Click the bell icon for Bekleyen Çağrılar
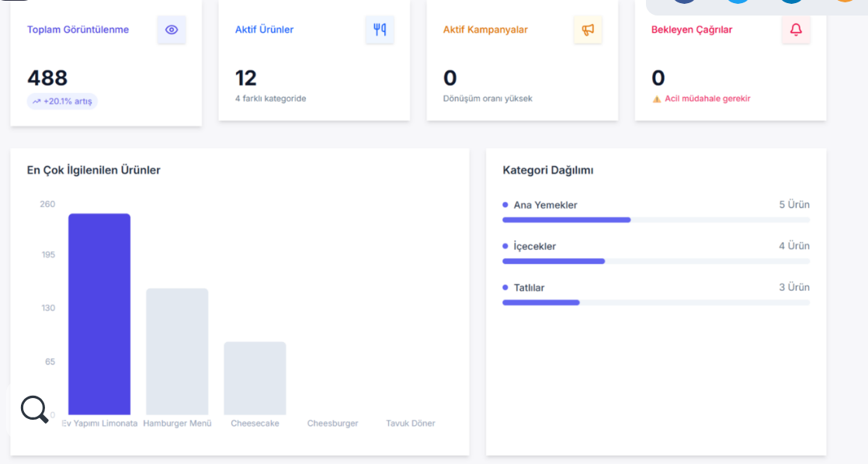This screenshot has width=868, height=464. tap(796, 29)
